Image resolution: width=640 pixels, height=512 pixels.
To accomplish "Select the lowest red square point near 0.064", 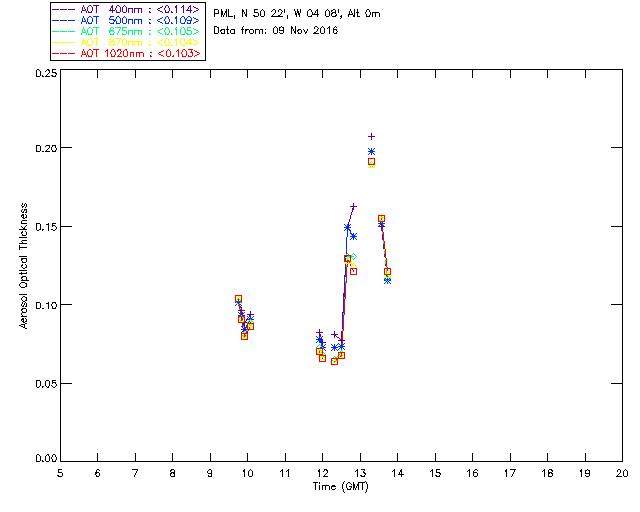I will click(334, 361).
